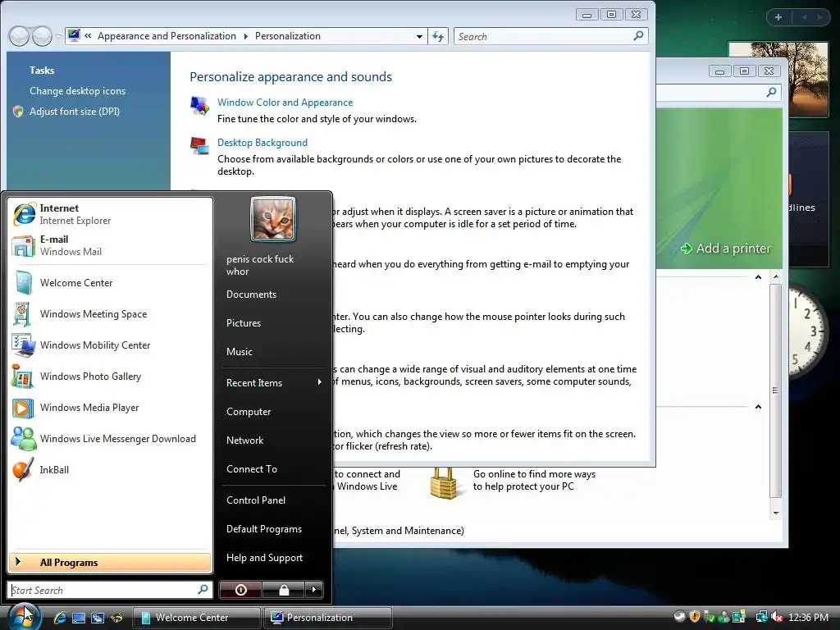Click Personalization window search magnifier
The image size is (840, 630).
[638, 36]
